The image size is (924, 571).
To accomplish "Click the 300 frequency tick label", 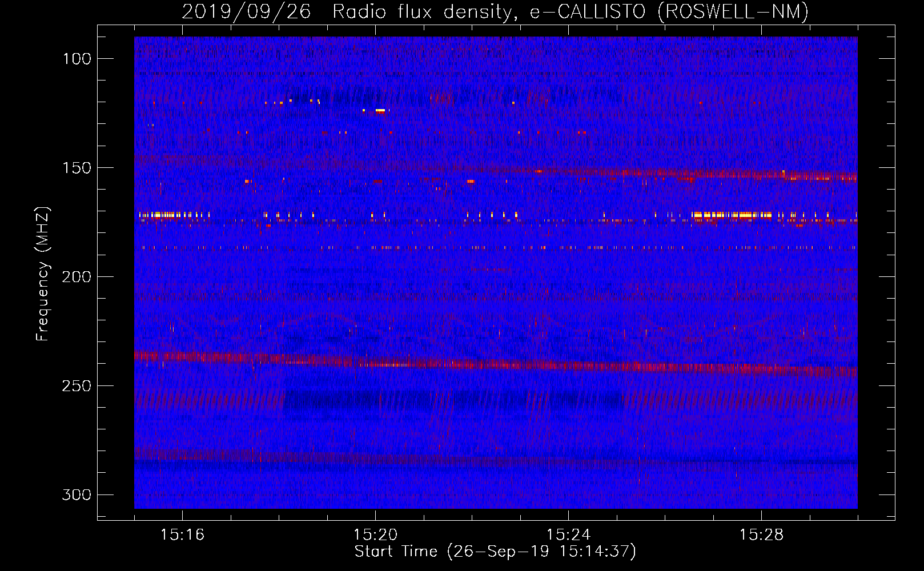I will 77,494.
